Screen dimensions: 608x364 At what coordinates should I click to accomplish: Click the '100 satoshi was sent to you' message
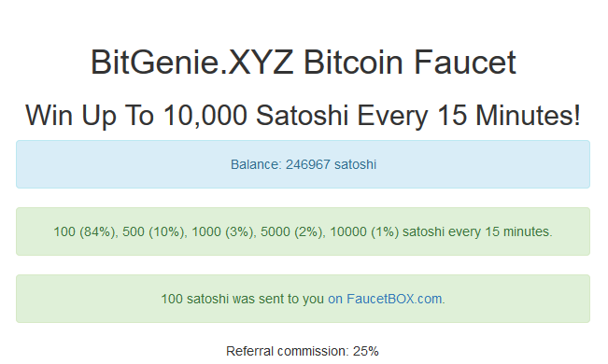[x=242, y=299]
